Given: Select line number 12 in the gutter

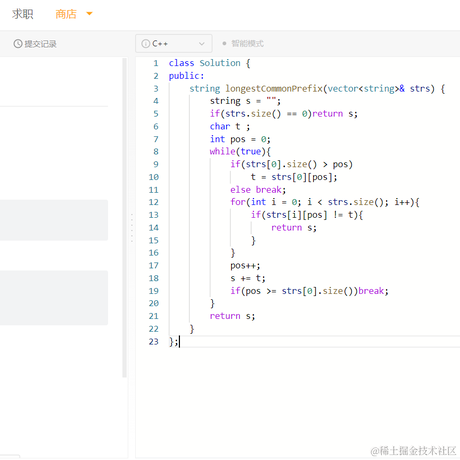Looking at the screenshot, I should 154,202.
